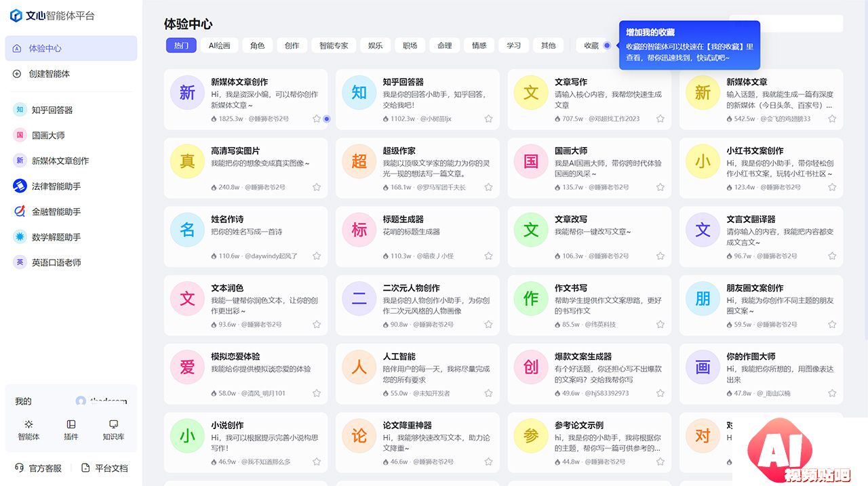Select the 智能专家 category tab

[334, 45]
